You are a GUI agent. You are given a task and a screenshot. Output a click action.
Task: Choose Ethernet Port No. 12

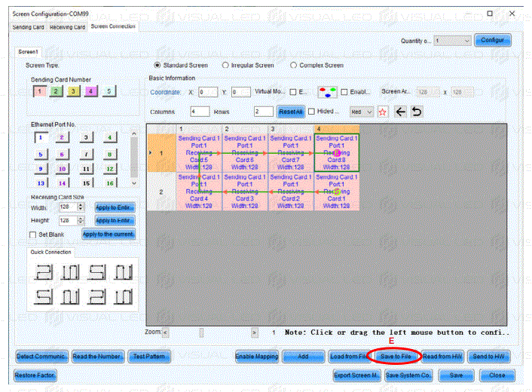[110, 169]
